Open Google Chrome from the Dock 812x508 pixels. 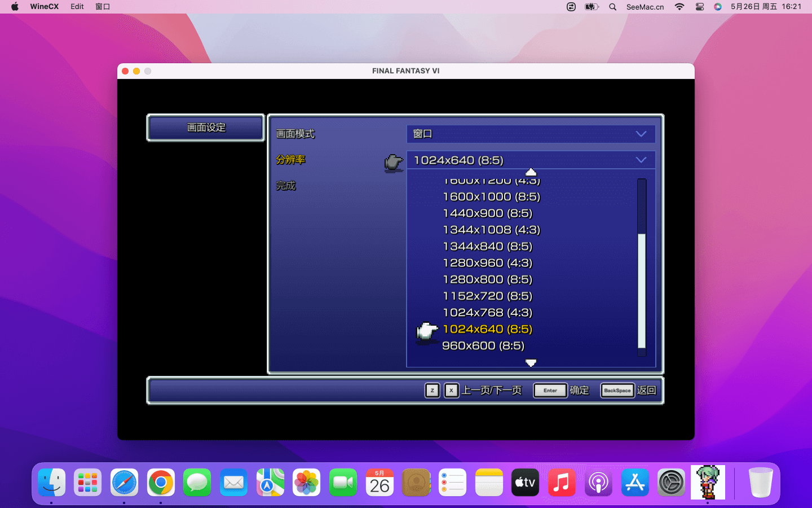pyautogui.click(x=161, y=483)
